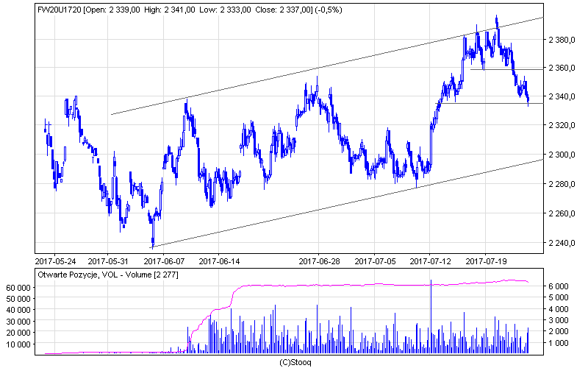
Task: Click the upper ascending channel trendline
Action: pos(327,66)
